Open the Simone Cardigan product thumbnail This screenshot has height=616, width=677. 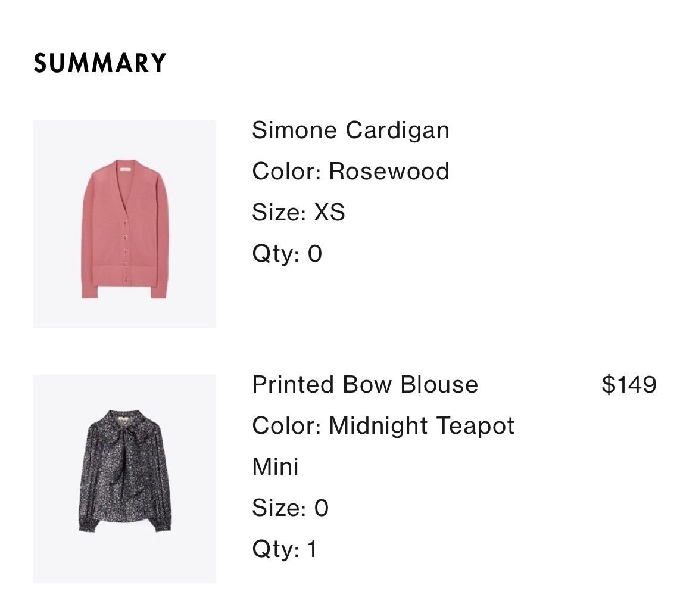pos(124,224)
